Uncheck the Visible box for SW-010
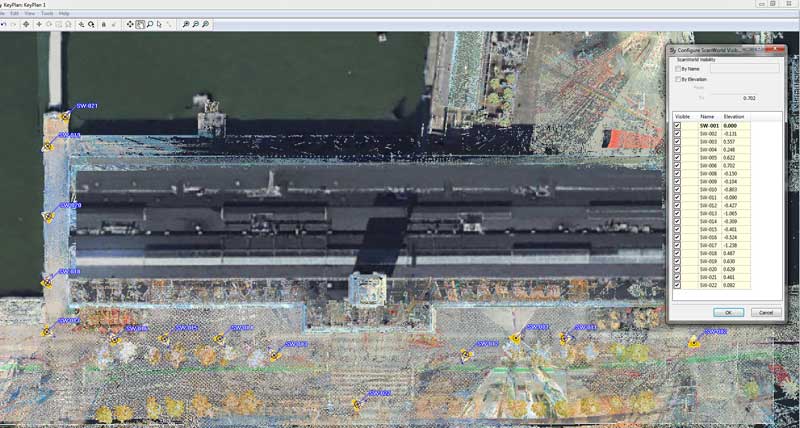800x428 pixels. point(677,189)
